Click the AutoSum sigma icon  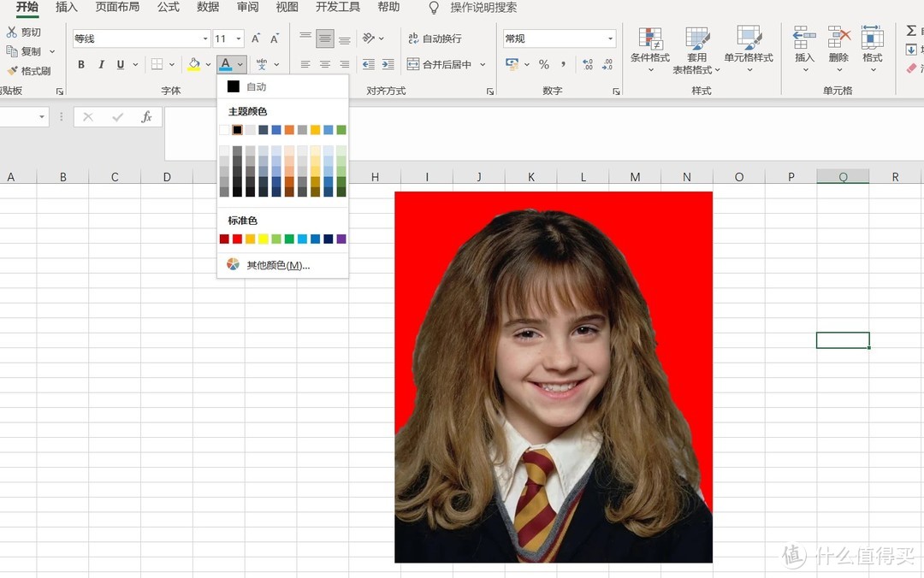(911, 31)
